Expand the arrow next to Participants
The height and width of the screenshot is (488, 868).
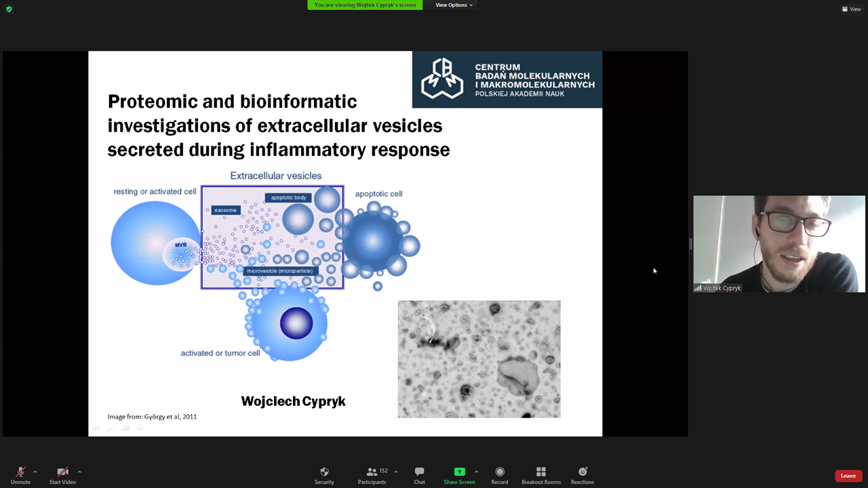coord(396,472)
